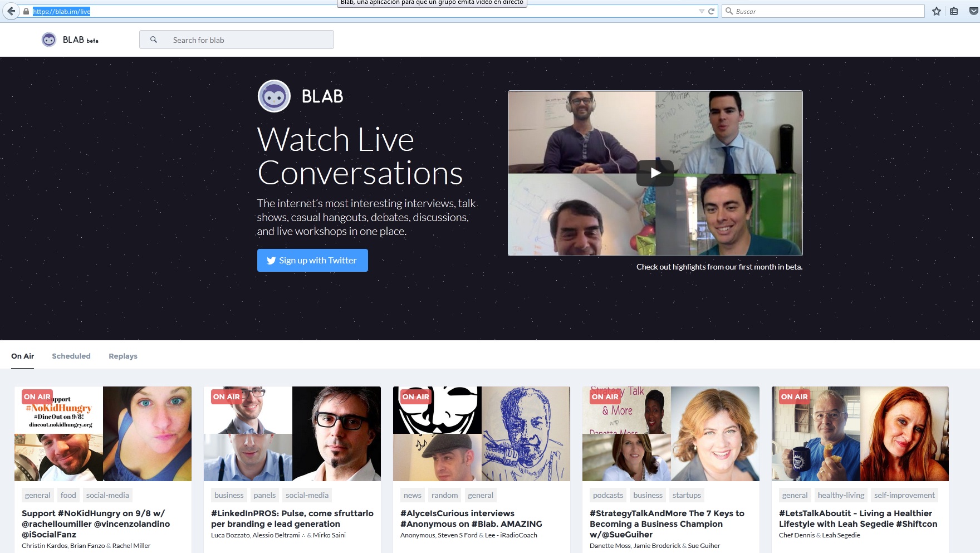Click general tag on NoKidHungry card
Viewport: 980px width, 553px height.
38,495
